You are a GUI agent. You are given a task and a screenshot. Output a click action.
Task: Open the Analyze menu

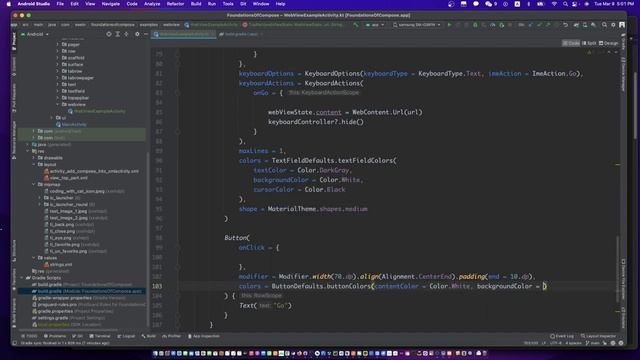[x=152, y=4]
